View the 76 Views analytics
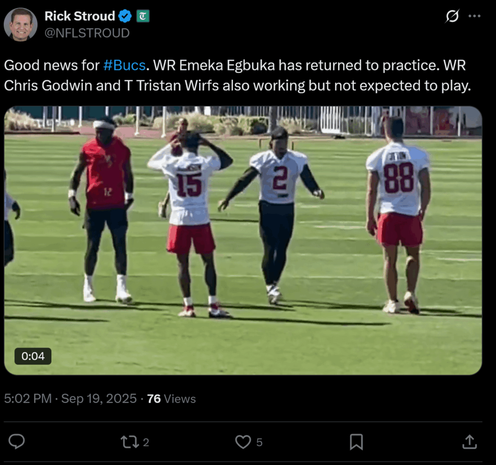This screenshot has width=496, height=465. (x=171, y=399)
